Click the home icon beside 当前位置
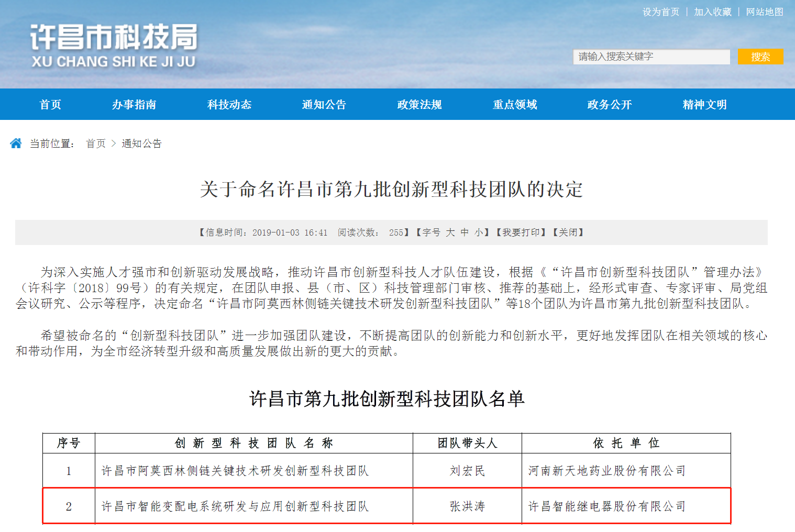This screenshot has height=532, width=795. [16, 143]
